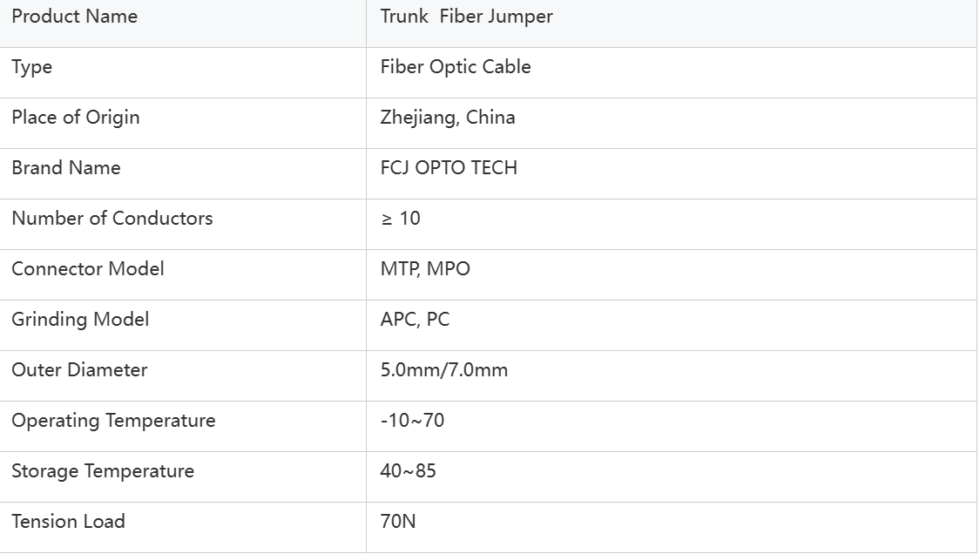Click the "Place of Origin" label
Viewport: 980px width, 554px height.
coord(76,118)
